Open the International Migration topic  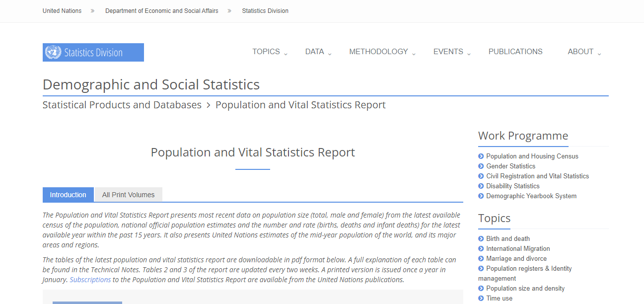pos(518,248)
